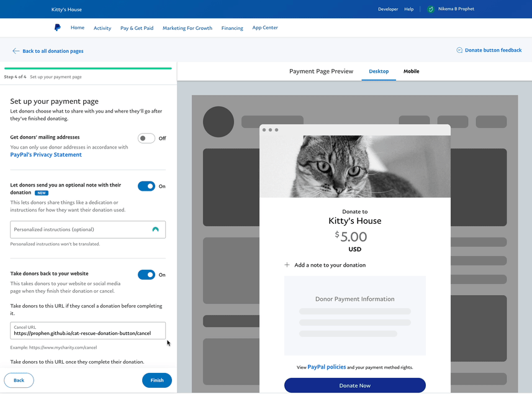Click Example: https://www.mycharity.com/cancel hint text
Screen dimensions: 532x394
53,347
